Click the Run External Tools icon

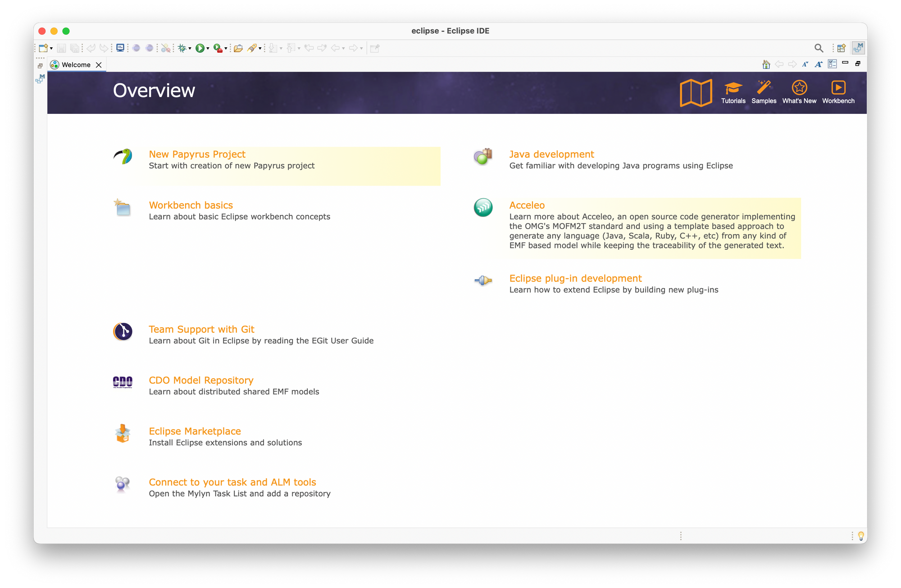click(x=218, y=48)
